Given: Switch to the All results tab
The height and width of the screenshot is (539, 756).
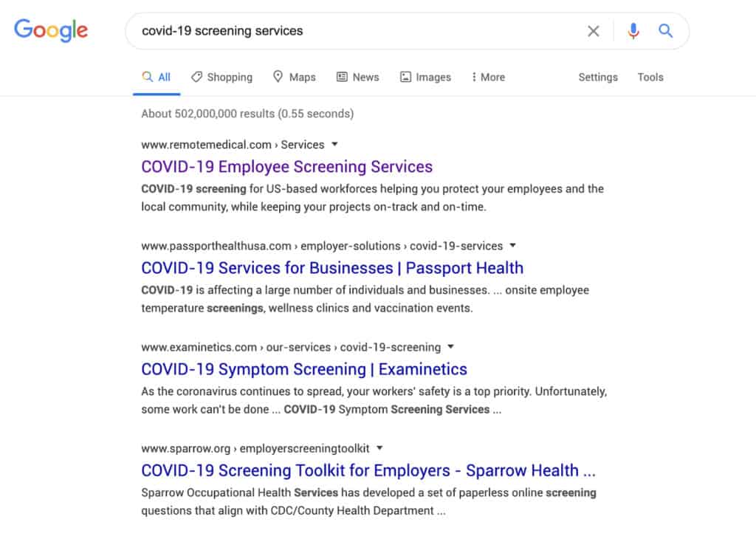Looking at the screenshot, I should click(156, 76).
